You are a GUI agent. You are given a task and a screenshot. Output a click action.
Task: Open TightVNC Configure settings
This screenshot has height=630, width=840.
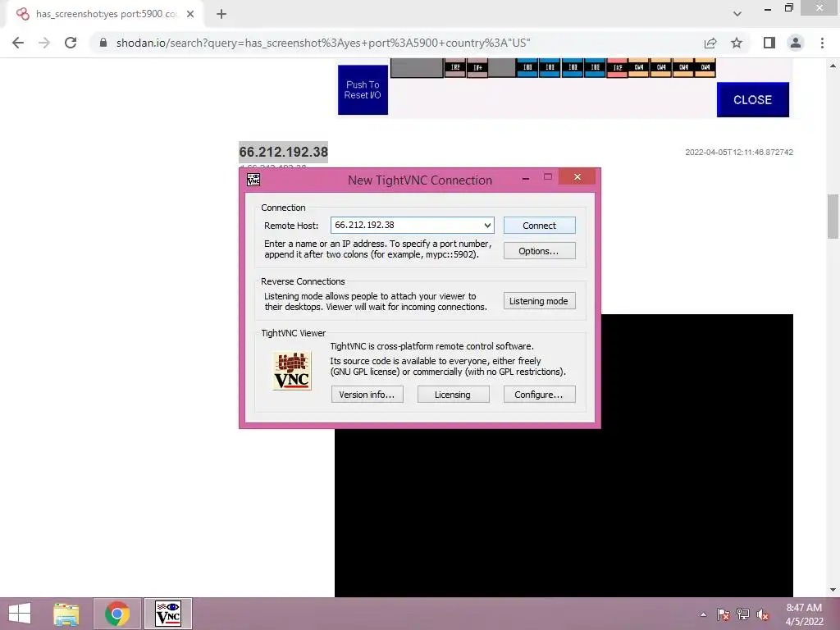click(540, 395)
